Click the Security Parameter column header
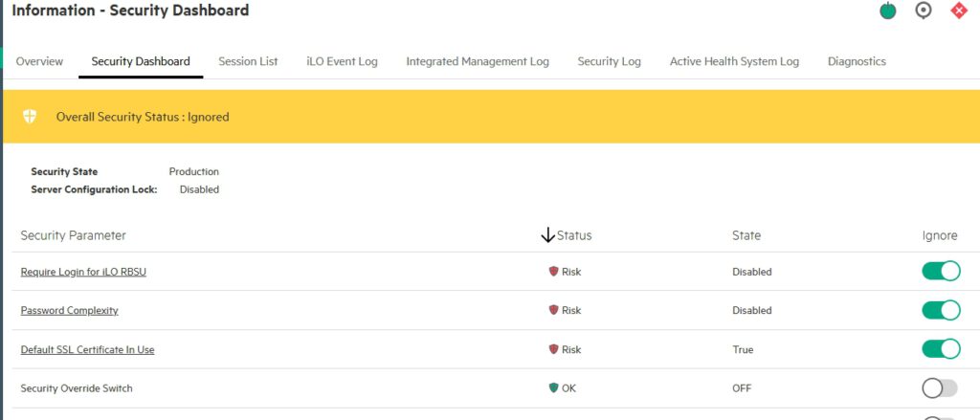Viewport: 980px width, 420px height. pos(74,235)
